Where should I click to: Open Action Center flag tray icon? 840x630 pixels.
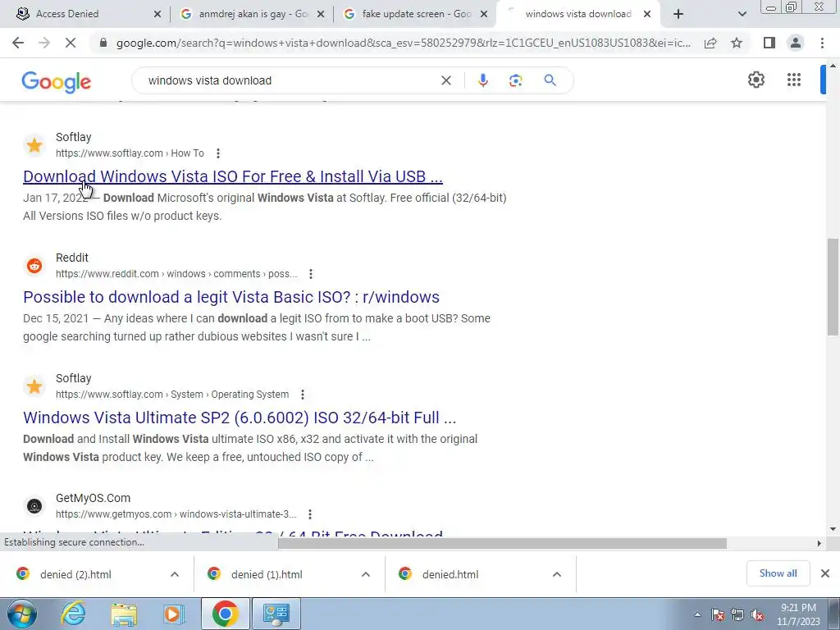718,615
